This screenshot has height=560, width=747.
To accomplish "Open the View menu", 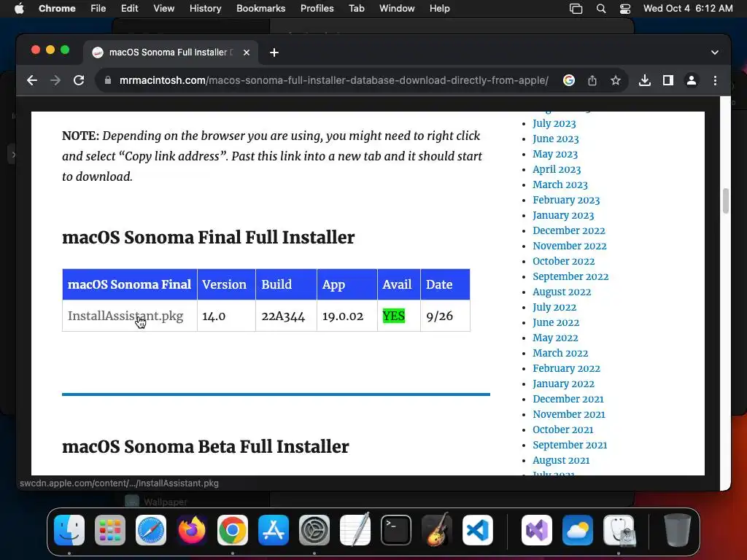I will click(x=164, y=9).
